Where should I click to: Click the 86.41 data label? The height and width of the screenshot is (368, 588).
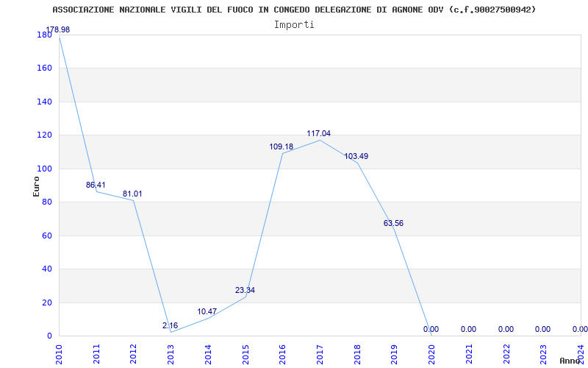(96, 185)
